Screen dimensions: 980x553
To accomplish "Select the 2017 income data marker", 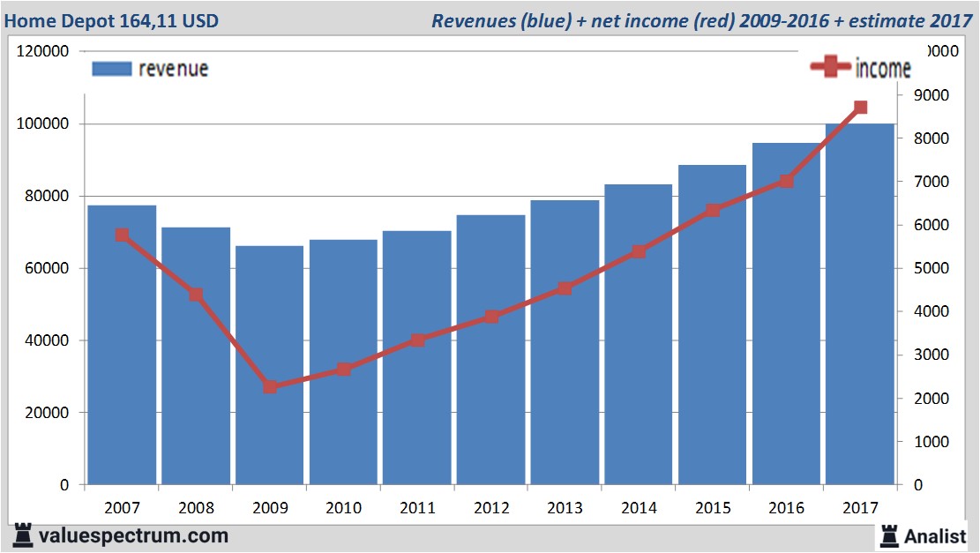I will (860, 108).
